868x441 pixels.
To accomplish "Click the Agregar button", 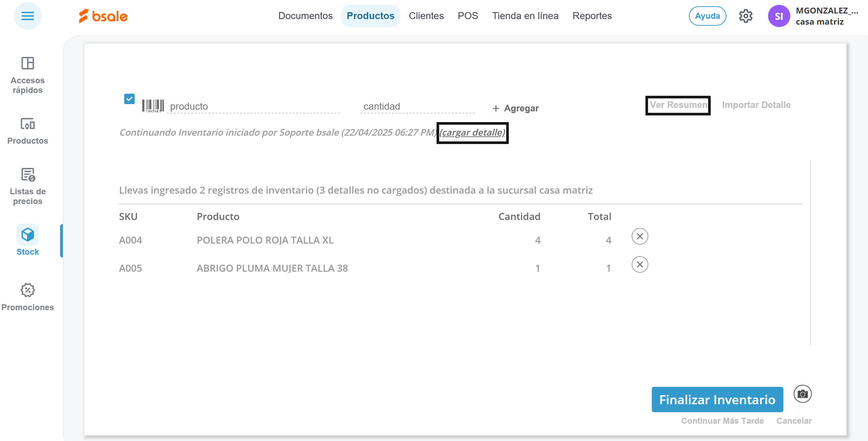I will click(x=515, y=108).
